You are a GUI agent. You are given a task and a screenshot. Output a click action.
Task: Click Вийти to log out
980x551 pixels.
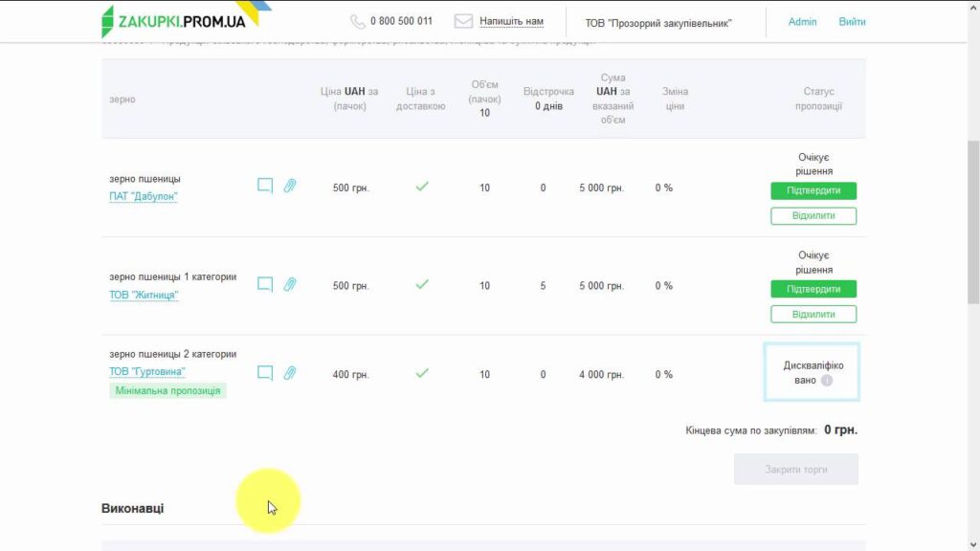pos(852,21)
